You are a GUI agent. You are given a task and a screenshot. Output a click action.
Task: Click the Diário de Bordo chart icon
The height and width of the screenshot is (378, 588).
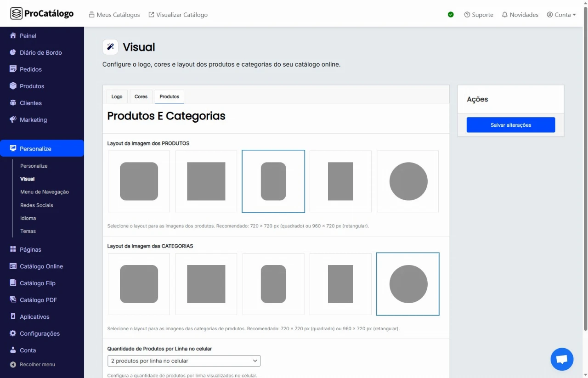pos(13,52)
